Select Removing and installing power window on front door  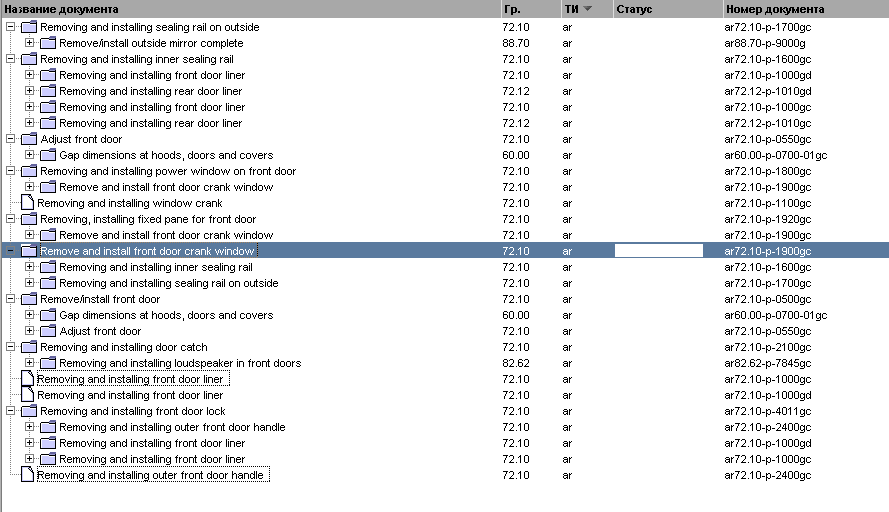tap(168, 171)
